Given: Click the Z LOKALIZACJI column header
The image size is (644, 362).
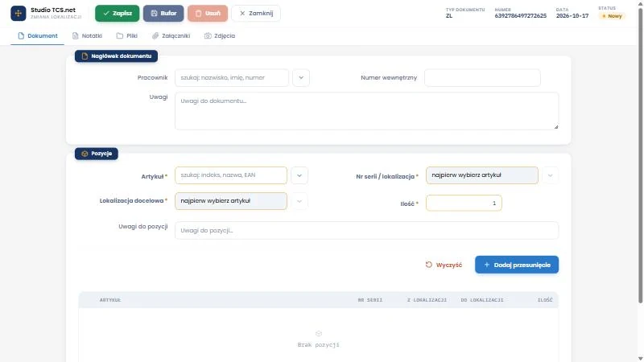Looking at the screenshot, I should point(427,300).
